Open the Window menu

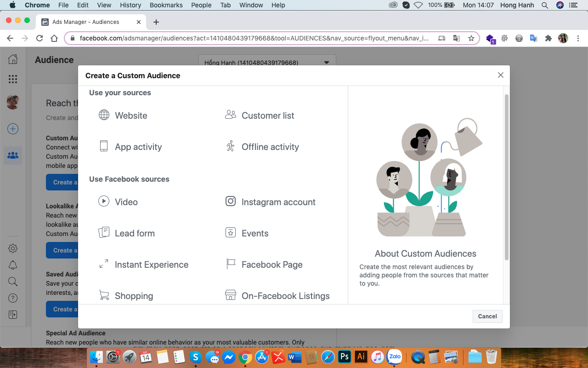click(251, 5)
